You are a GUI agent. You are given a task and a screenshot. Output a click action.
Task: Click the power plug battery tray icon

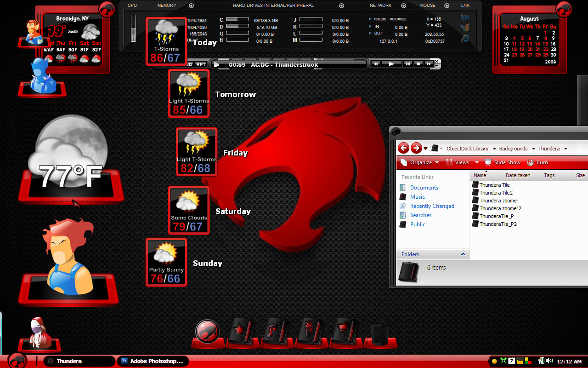click(541, 361)
